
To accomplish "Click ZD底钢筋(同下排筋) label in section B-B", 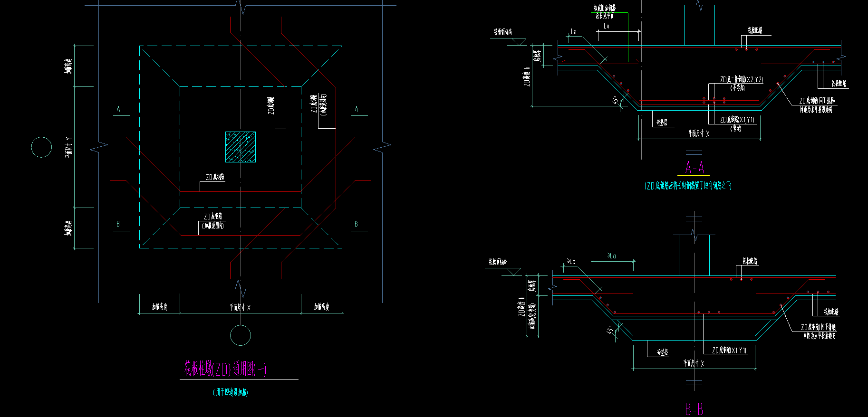I will point(819,327).
